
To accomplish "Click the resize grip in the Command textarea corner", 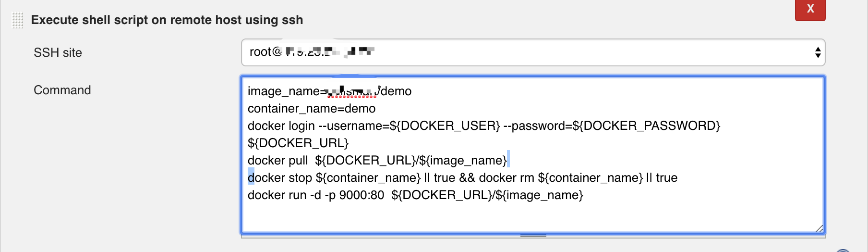I will point(819,229).
